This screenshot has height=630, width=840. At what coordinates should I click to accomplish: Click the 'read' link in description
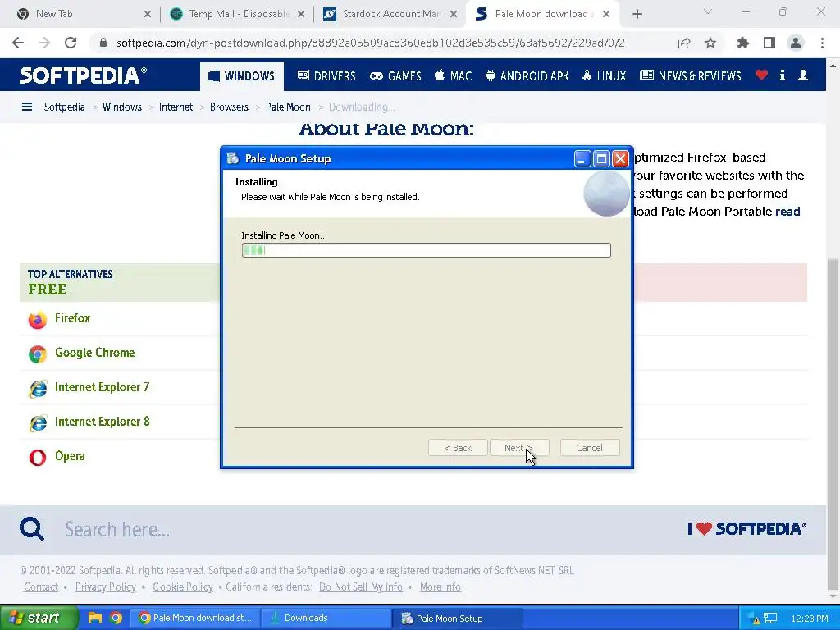pos(787,212)
